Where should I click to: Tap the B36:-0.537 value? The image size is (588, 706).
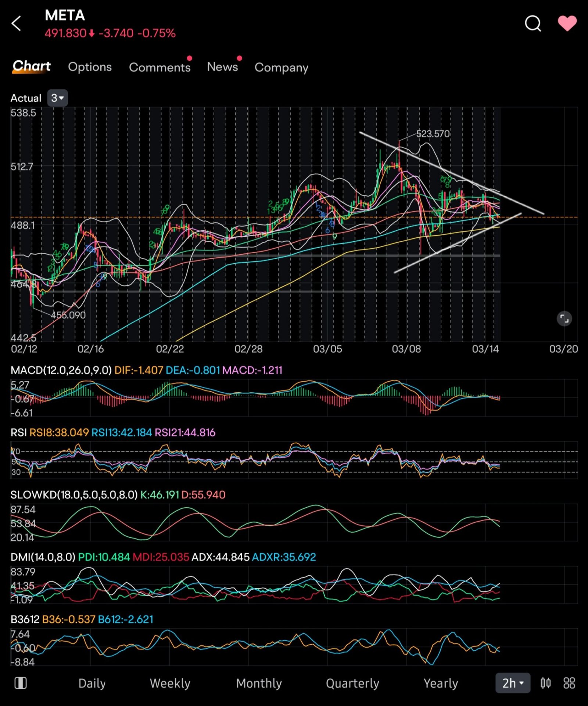[69, 619]
